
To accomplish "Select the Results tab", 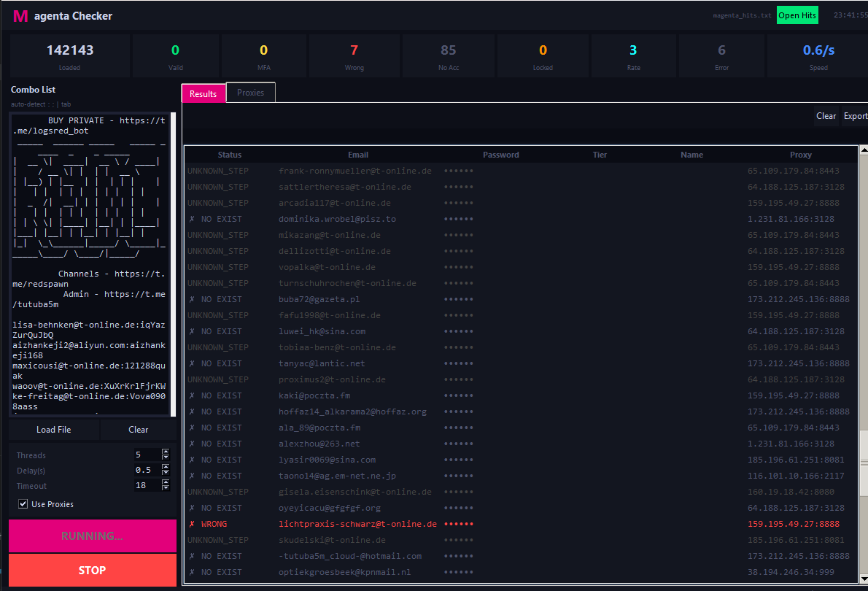I will click(x=204, y=93).
